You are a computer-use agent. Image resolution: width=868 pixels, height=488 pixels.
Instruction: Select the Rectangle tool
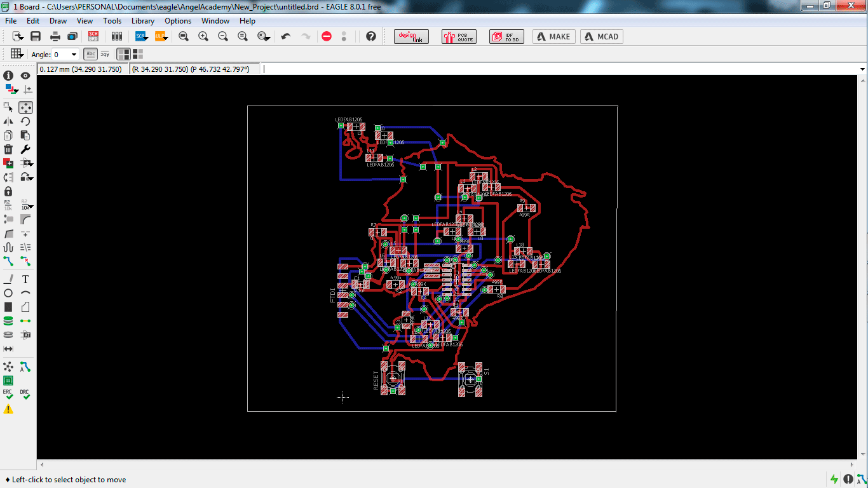click(8, 307)
